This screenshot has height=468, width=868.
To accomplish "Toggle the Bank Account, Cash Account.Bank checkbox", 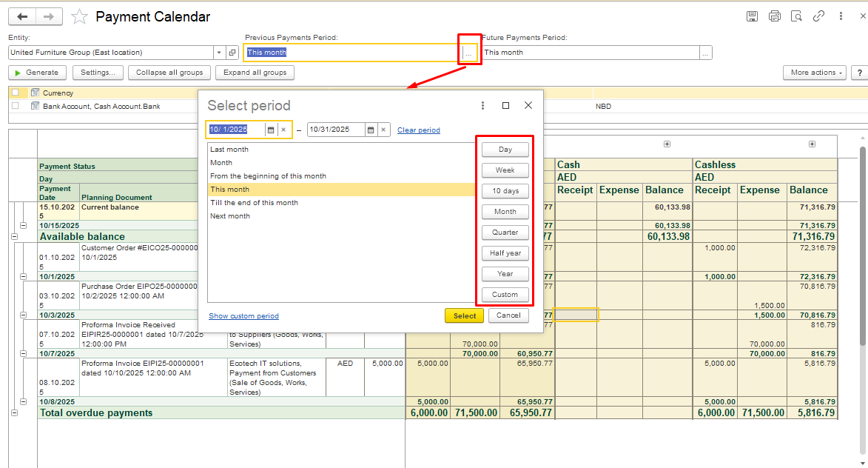I will click(15, 106).
